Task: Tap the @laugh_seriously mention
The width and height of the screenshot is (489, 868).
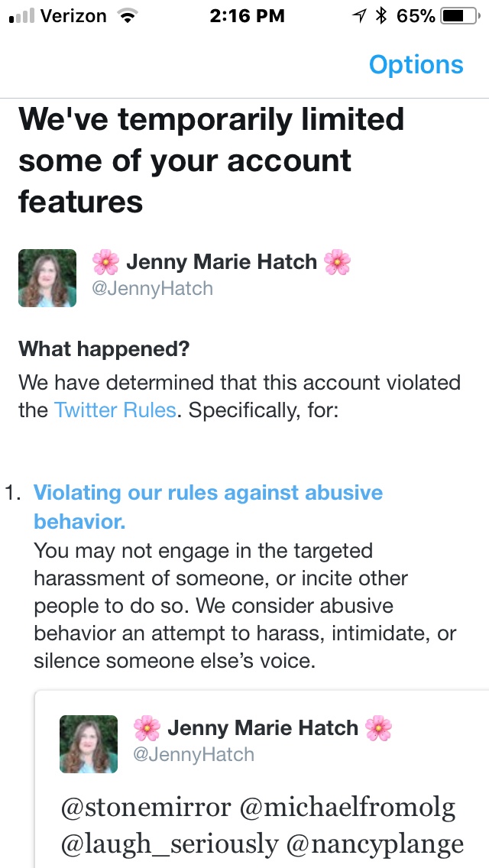Action: pyautogui.click(x=170, y=844)
